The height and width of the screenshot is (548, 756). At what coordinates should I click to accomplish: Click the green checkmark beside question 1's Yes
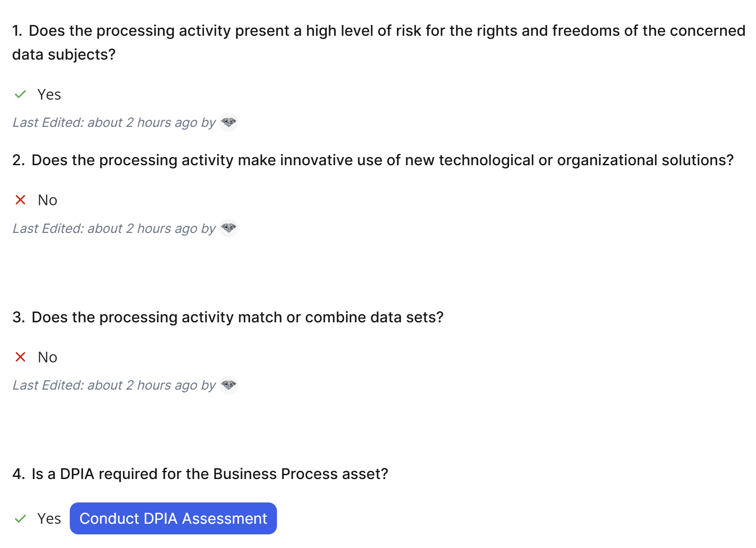[20, 95]
